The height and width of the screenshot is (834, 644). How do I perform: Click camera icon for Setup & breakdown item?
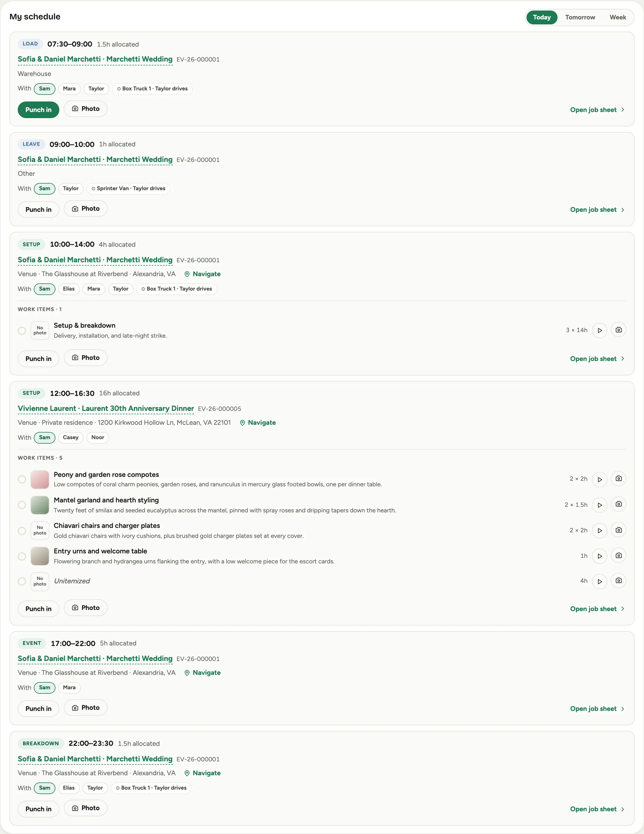pyautogui.click(x=619, y=330)
